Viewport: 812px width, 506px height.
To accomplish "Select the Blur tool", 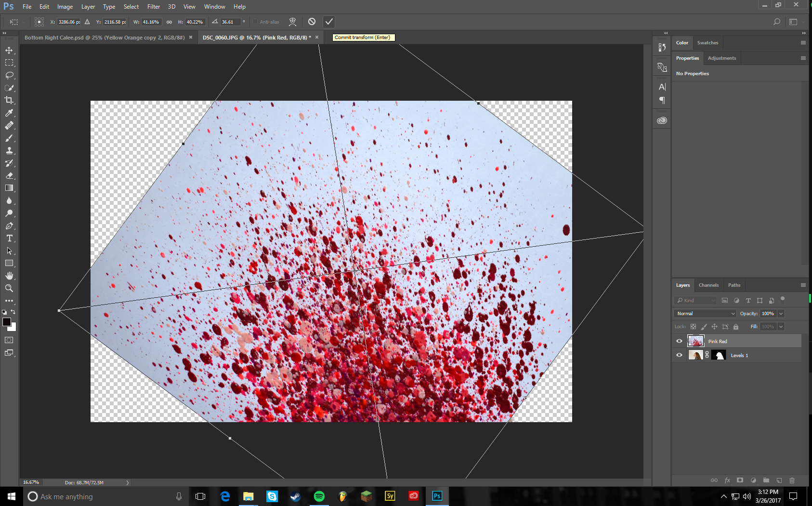I will coord(9,200).
